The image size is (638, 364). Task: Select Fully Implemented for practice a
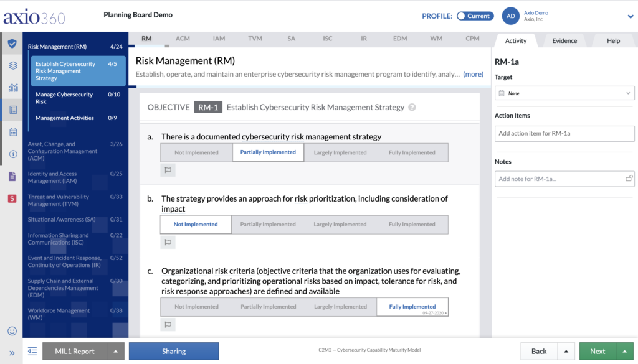coord(412,152)
